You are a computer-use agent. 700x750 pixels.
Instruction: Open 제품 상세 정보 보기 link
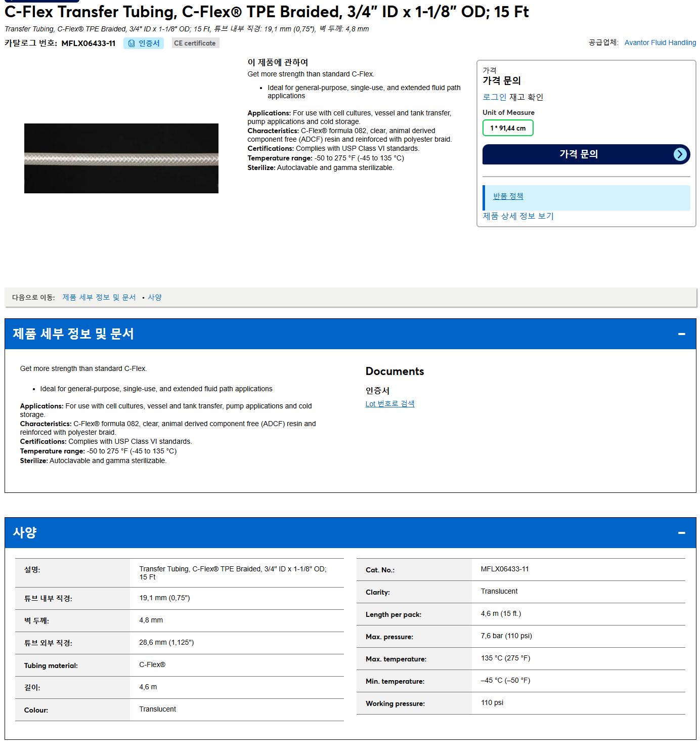tap(518, 216)
